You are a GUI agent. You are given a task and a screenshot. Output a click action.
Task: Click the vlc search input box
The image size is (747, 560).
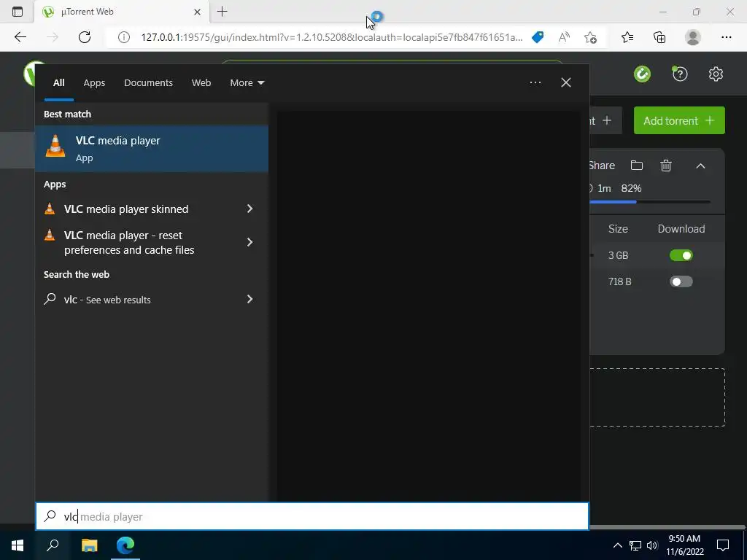click(x=312, y=516)
